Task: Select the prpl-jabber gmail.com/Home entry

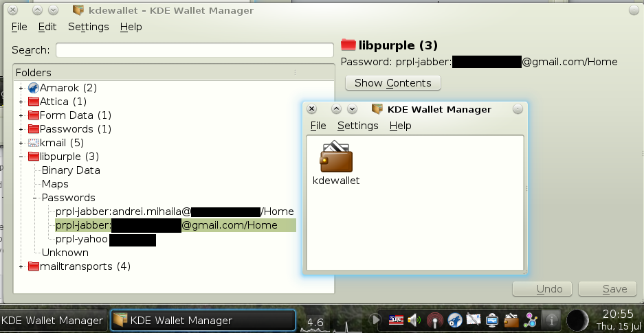Action: [x=175, y=225]
